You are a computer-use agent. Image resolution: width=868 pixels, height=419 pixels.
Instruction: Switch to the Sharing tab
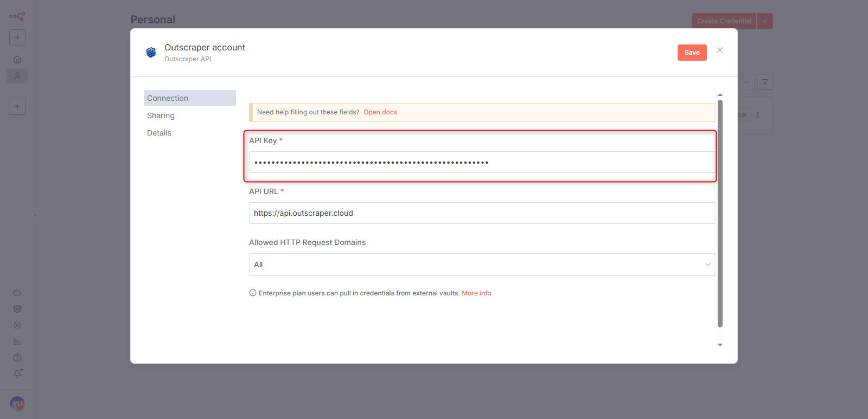[x=161, y=115]
